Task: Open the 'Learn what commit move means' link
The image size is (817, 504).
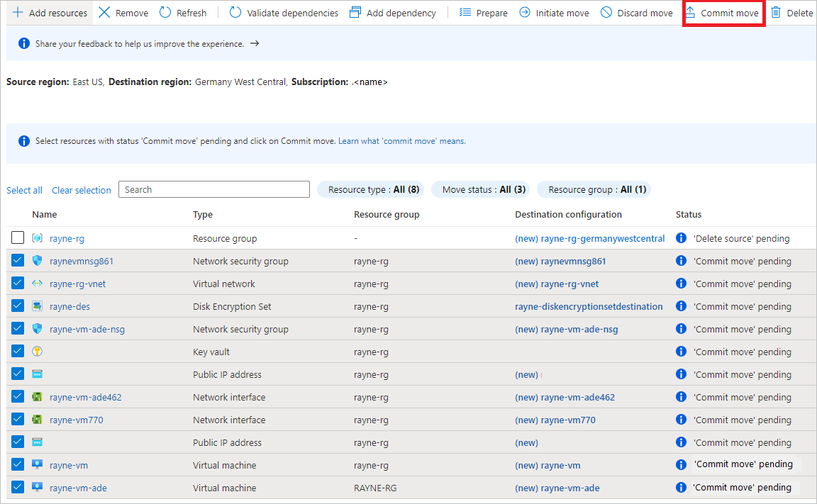Action: click(401, 140)
